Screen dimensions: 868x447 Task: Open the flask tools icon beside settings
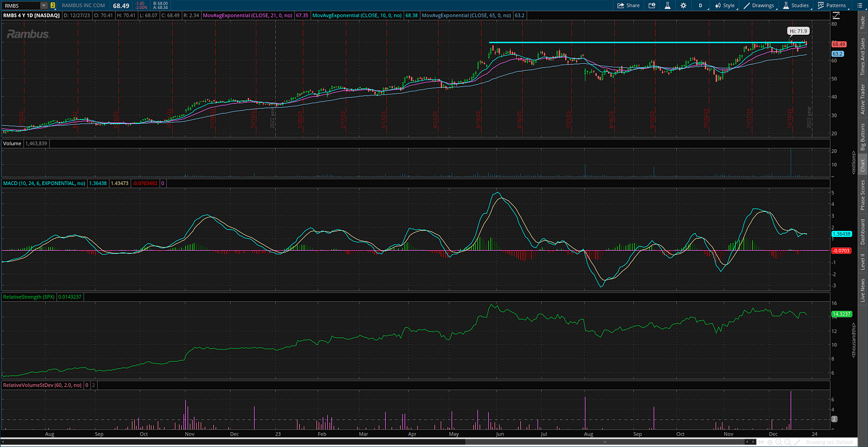pos(668,5)
